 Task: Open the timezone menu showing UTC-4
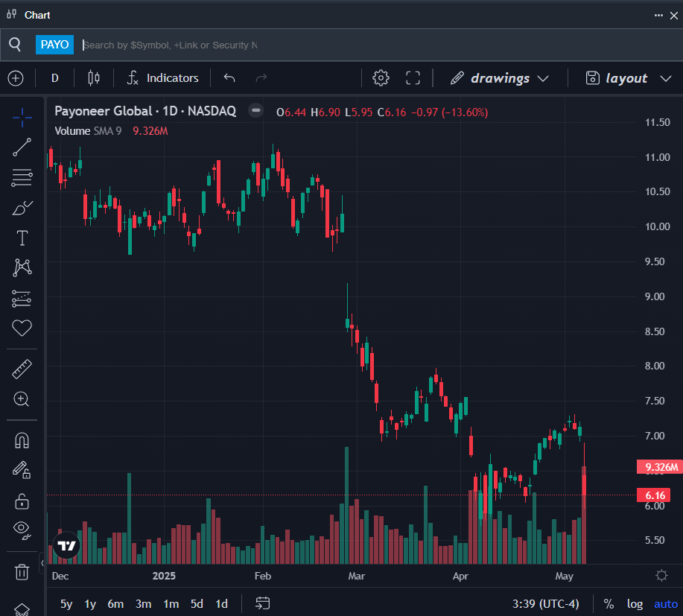click(x=545, y=604)
